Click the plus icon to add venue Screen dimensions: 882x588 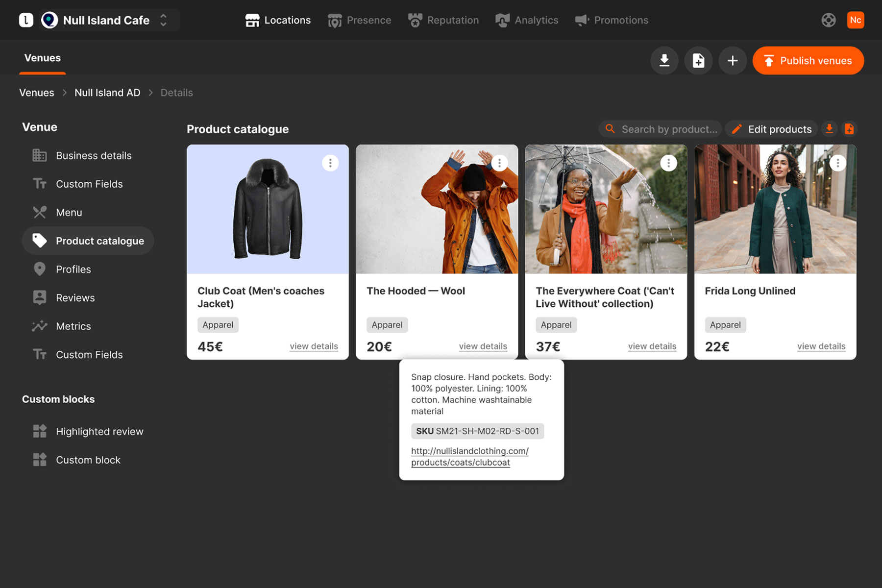pos(733,61)
